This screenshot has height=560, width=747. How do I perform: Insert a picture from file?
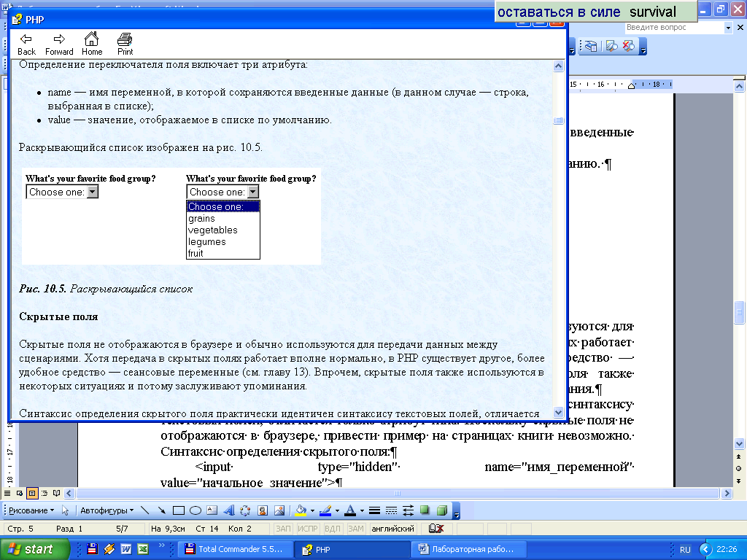(279, 510)
